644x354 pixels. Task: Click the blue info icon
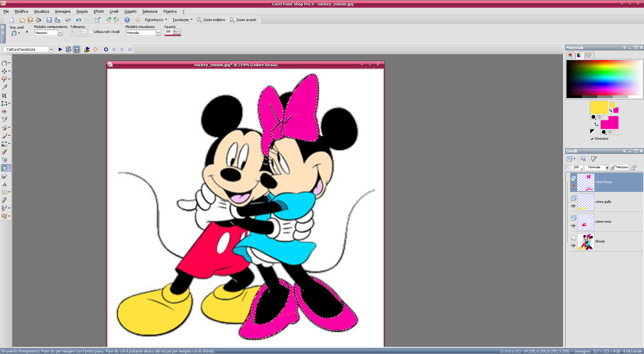click(127, 20)
